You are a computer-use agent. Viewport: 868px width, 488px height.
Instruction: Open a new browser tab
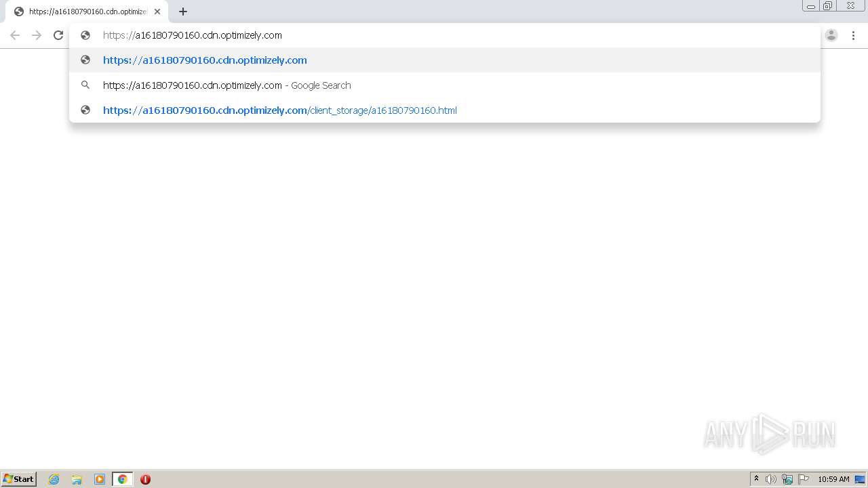[x=183, y=12]
